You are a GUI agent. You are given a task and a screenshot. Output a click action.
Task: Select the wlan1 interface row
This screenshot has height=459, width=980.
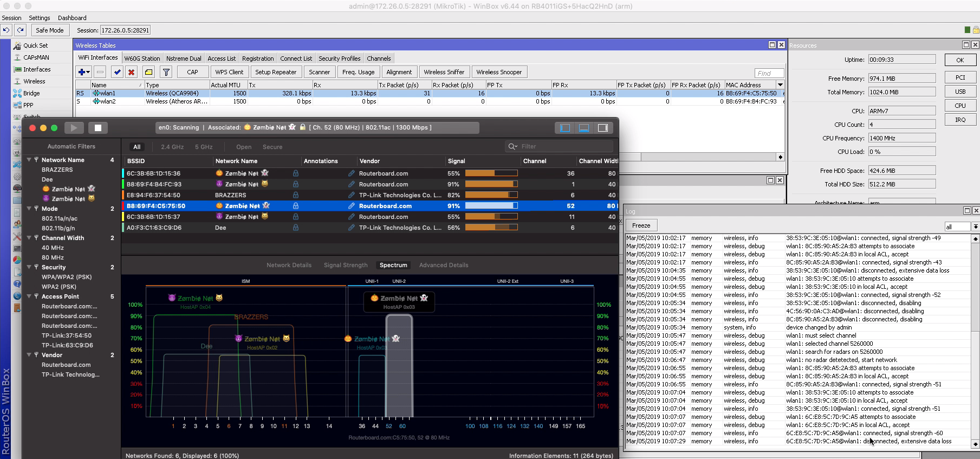431,93
